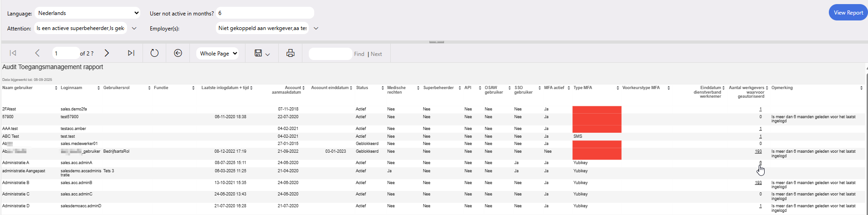Image resolution: width=868 pixels, height=215 pixels.
Task: Select the BedrijfsartsRol role cell
Action: click(x=116, y=151)
